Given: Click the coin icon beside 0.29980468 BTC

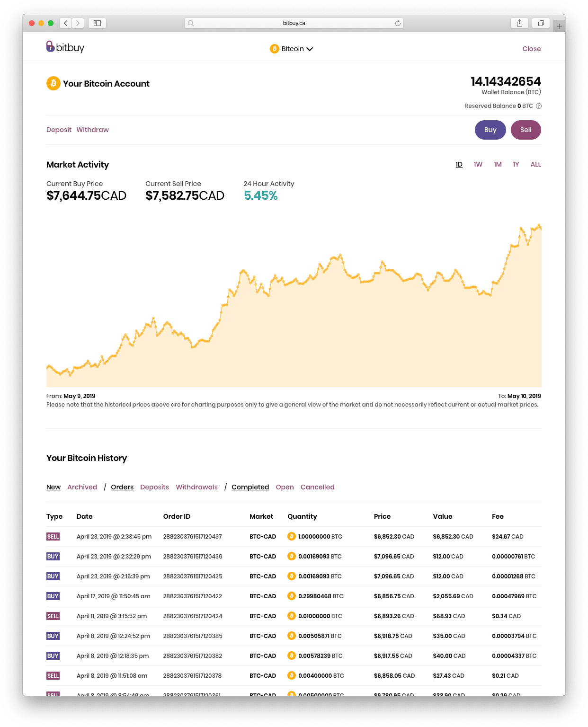Looking at the screenshot, I should [x=292, y=596].
